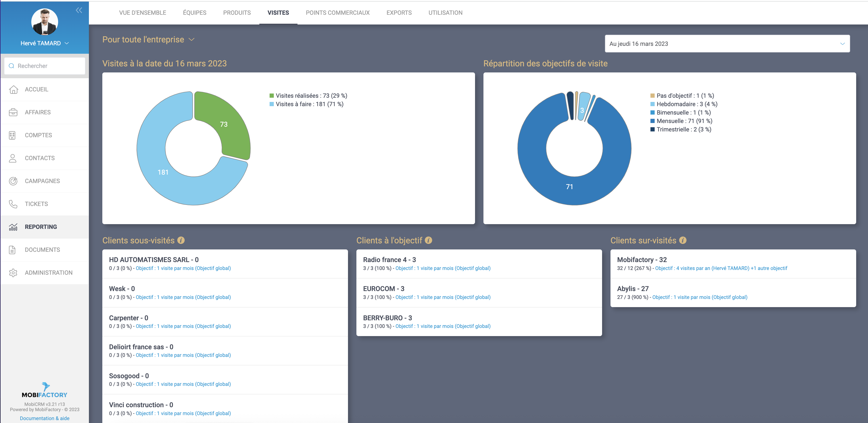Show info tooltip for Clients sous-visités
868x423 pixels.
(181, 240)
